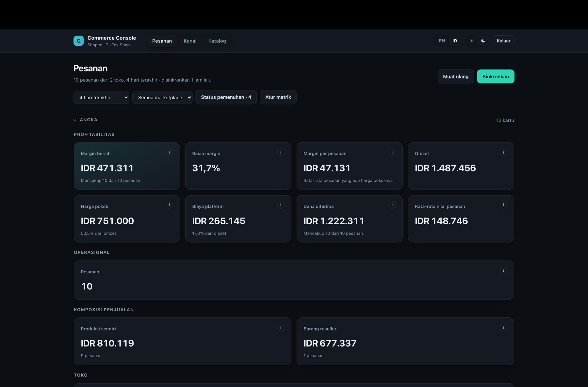Screen dimensions: 588x387
Task: Click the IDR 751.000 value
Action: (x=107, y=221)
